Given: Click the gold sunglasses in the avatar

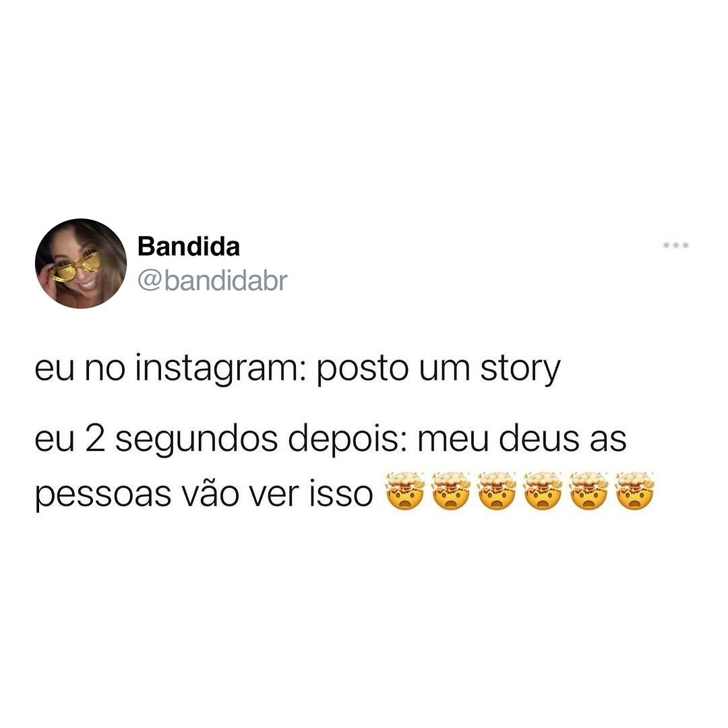Looking at the screenshot, I should pyautogui.click(x=75, y=268).
